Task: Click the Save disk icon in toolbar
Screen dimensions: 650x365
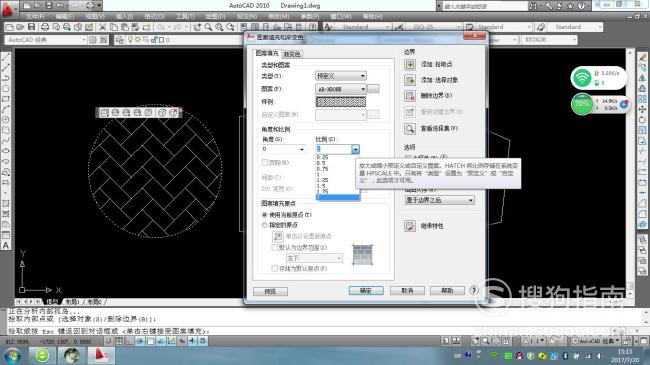Action: click(31, 27)
